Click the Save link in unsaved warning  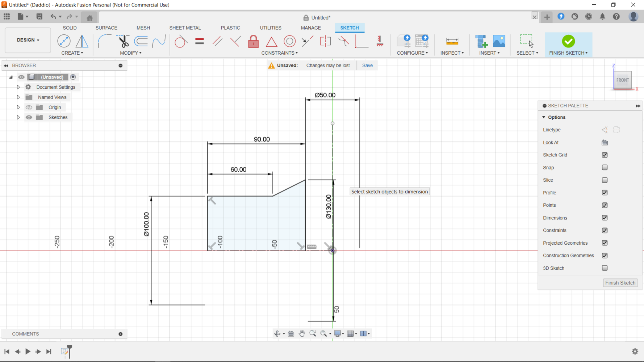(367, 66)
